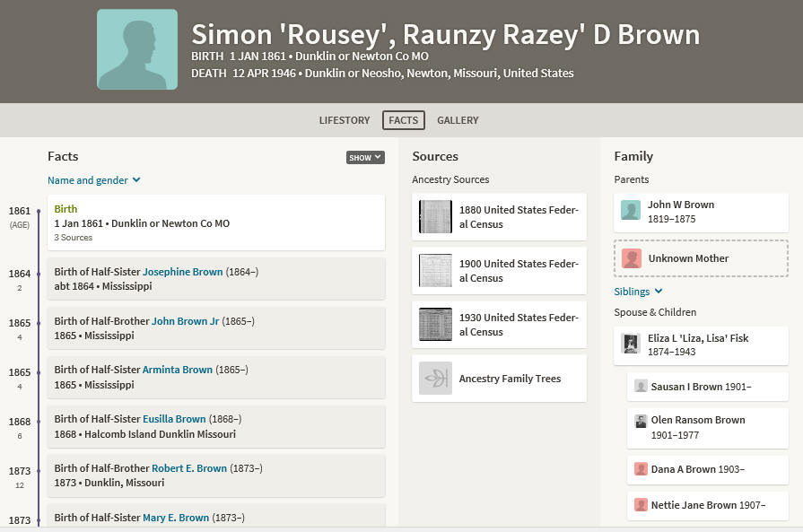Switch to the GALLERY tab
Screen dimensions: 803x532
click(x=458, y=120)
